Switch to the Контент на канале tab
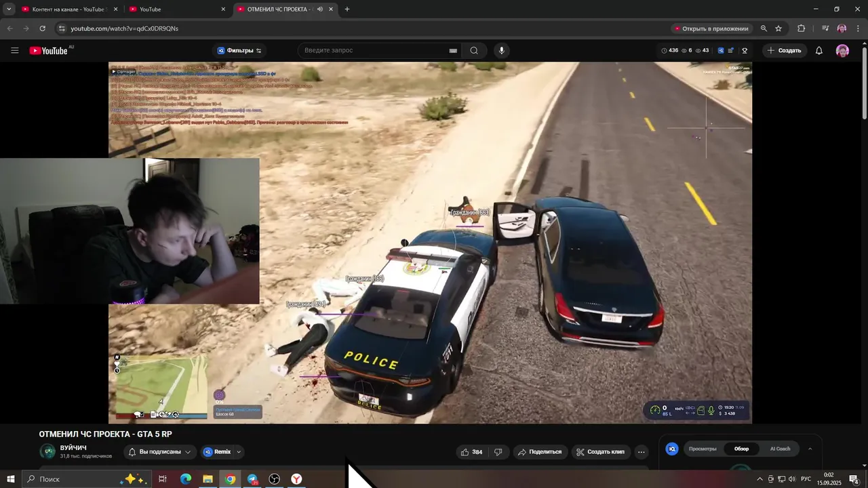 69,9
